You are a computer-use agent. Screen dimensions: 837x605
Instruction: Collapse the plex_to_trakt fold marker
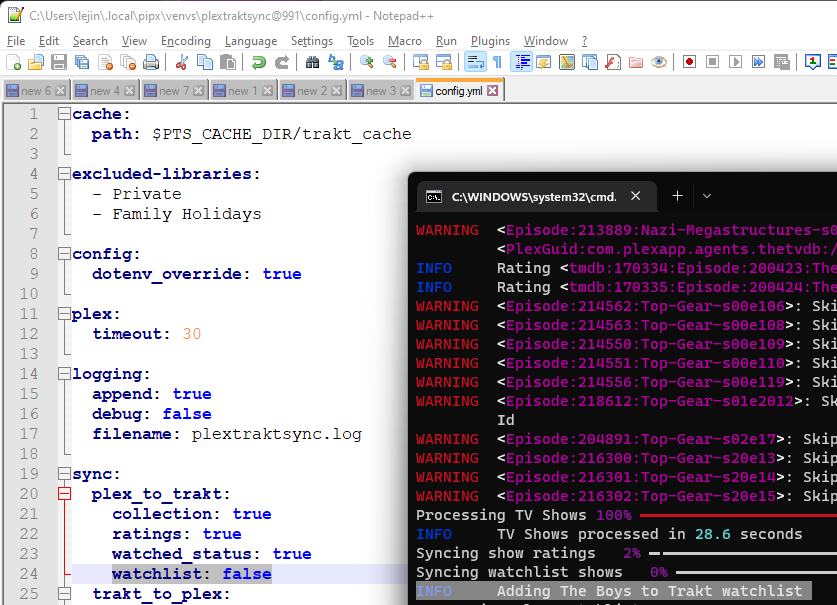coord(63,493)
